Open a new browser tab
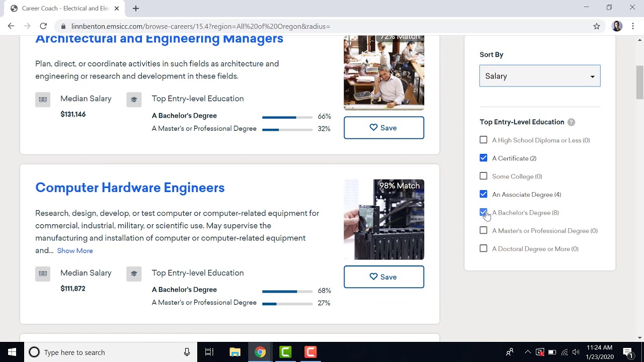 [x=136, y=8]
